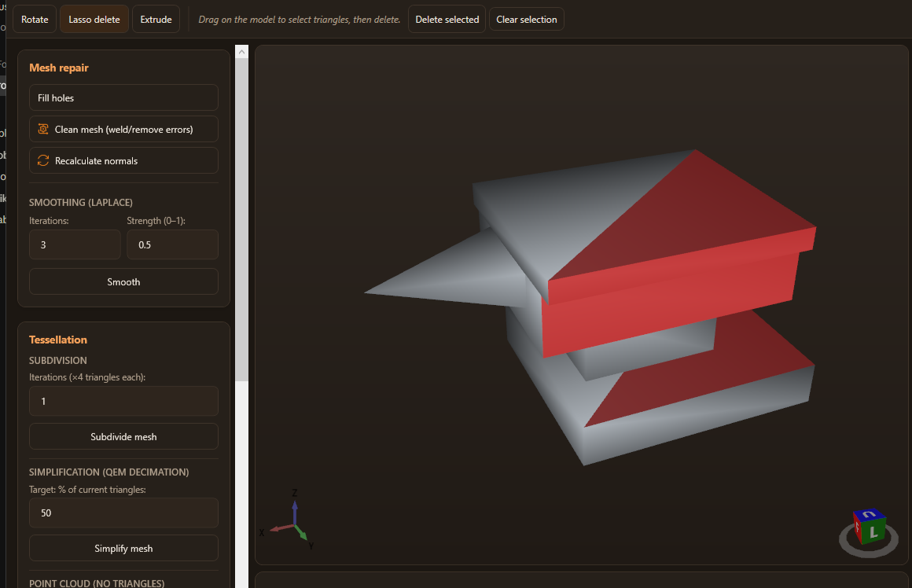Click the POINT CLOUD (NO TRIANGLES) label
This screenshot has width=912, height=588.
click(97, 582)
